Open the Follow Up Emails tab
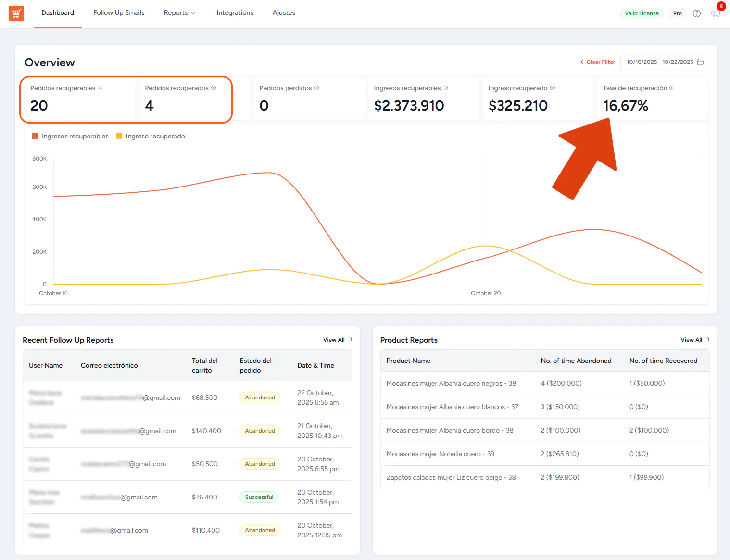The width and height of the screenshot is (730, 560). (119, 13)
